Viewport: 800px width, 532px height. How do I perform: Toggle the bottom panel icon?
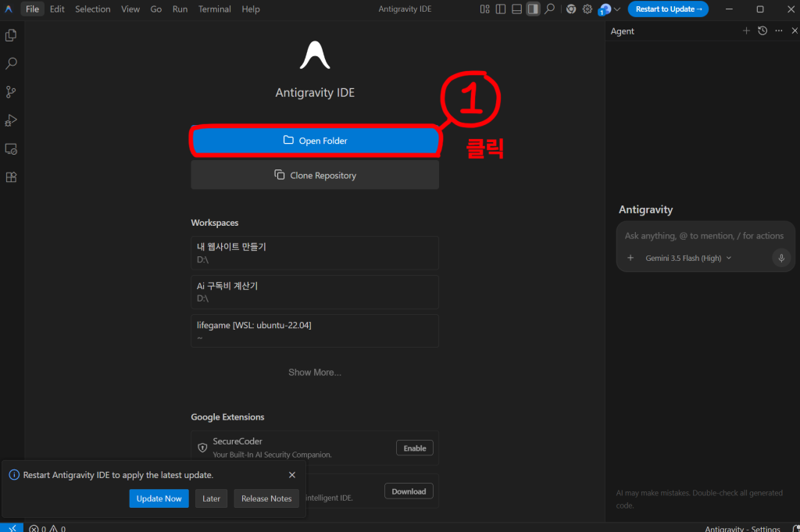click(x=516, y=9)
